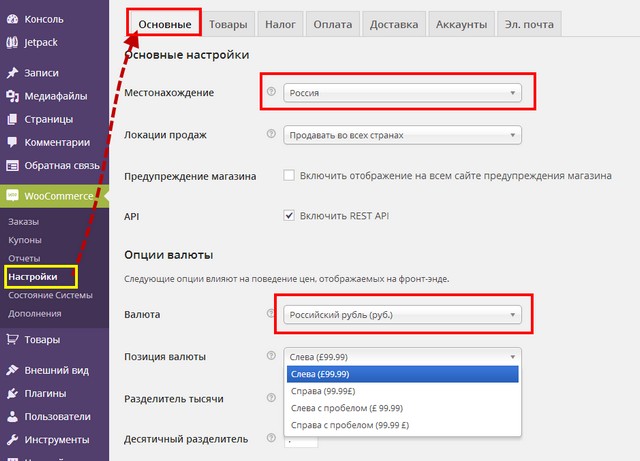Click the Обратная связь form icon
640x461 pixels.
tap(13, 165)
